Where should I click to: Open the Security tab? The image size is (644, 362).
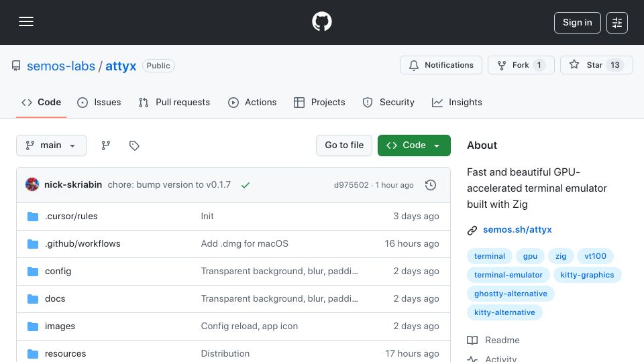[x=388, y=102]
